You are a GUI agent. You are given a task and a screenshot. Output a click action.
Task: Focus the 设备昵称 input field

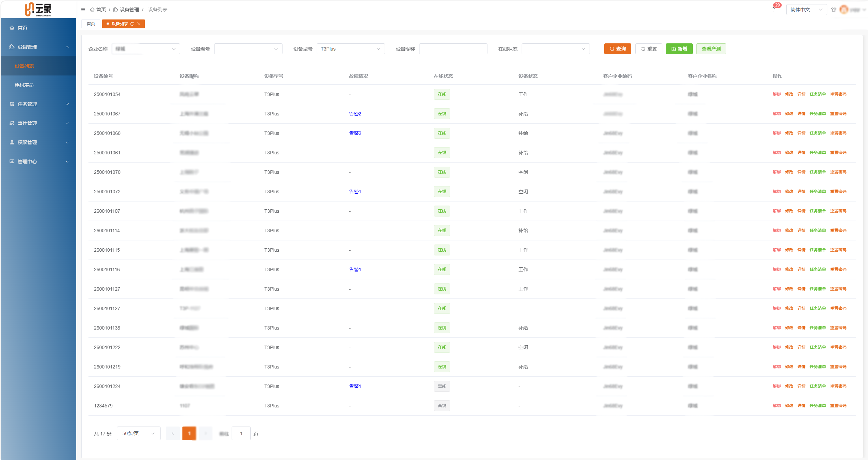coord(453,49)
